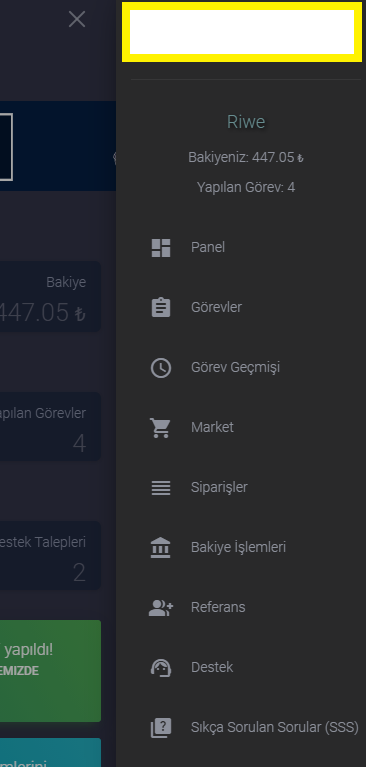Click the Destek headset icon
This screenshot has height=767, width=366.
(x=160, y=668)
